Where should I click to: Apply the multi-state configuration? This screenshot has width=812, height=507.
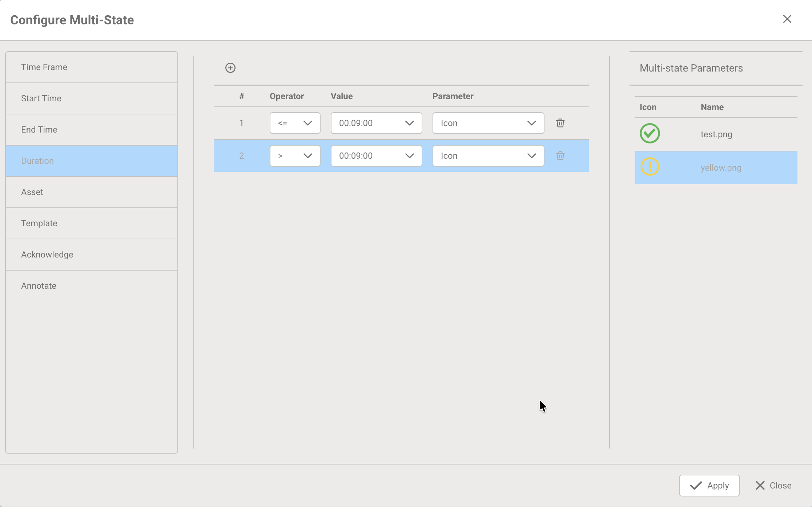pyautogui.click(x=709, y=485)
